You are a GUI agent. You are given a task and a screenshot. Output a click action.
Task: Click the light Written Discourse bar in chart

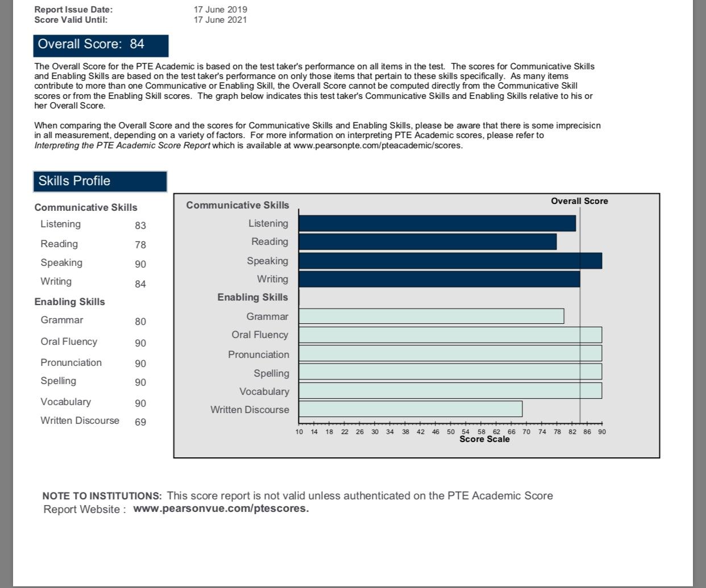[410, 409]
